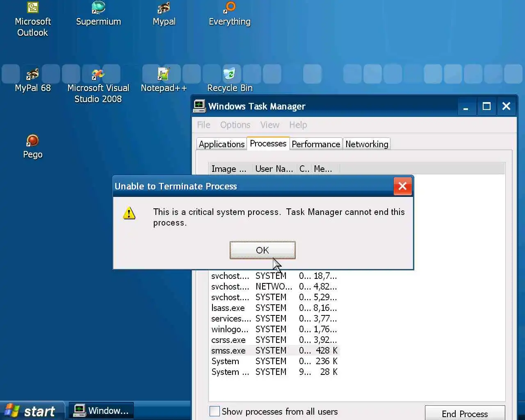
Task: Open the Help menu
Action: [298, 125]
